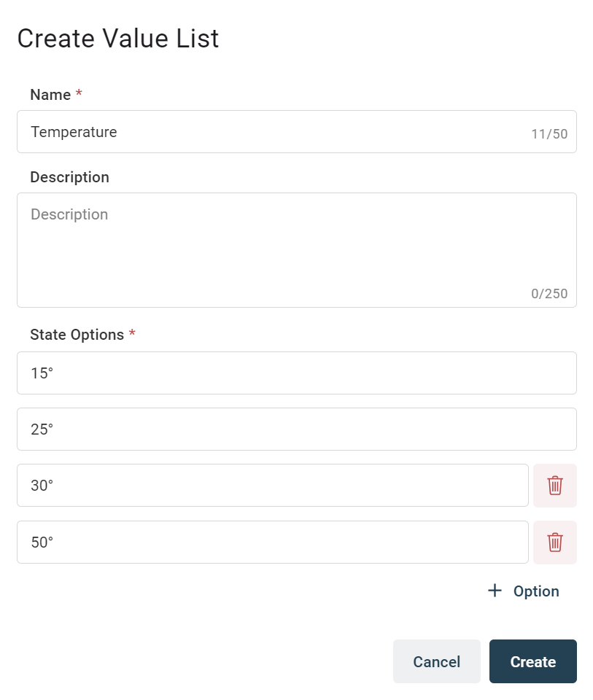This screenshot has width=593, height=700.
Task: Remove the last temperature option
Action: pyautogui.click(x=554, y=542)
